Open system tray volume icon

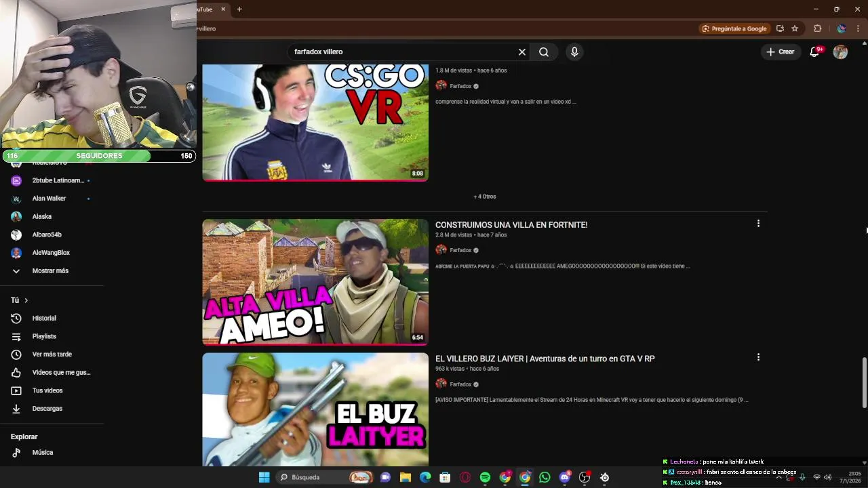827,477
